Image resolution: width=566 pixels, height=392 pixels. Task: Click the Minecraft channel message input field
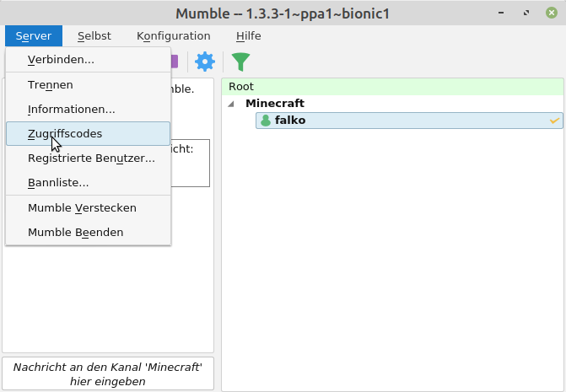pyautogui.click(x=108, y=374)
